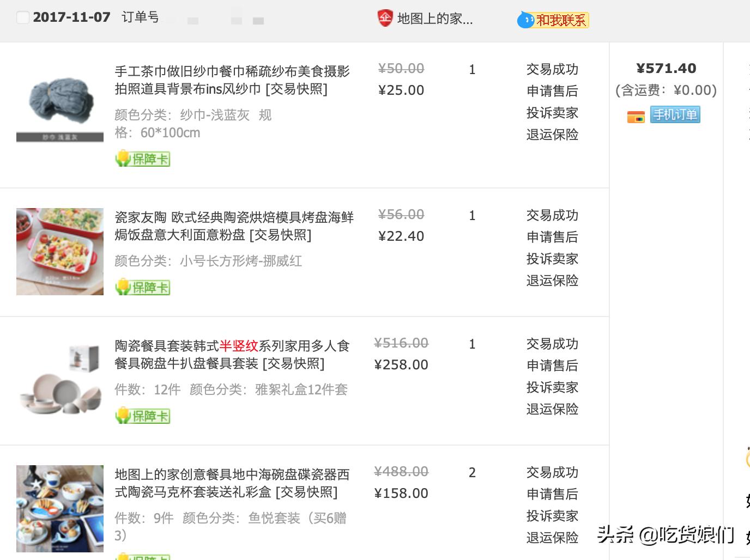Screen dimensions: 750x560
Task: Click the 交易成功 status of the first item
Action: point(552,69)
